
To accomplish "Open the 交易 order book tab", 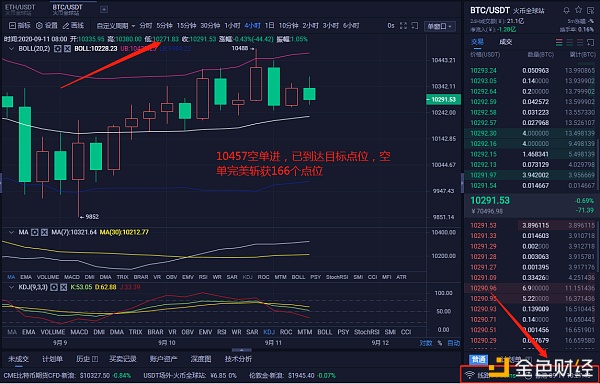I will tap(477, 42).
